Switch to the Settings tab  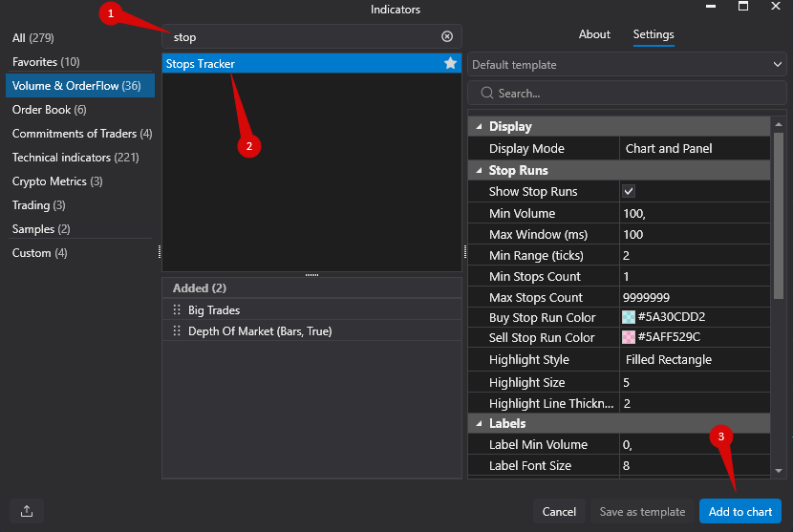pos(654,34)
